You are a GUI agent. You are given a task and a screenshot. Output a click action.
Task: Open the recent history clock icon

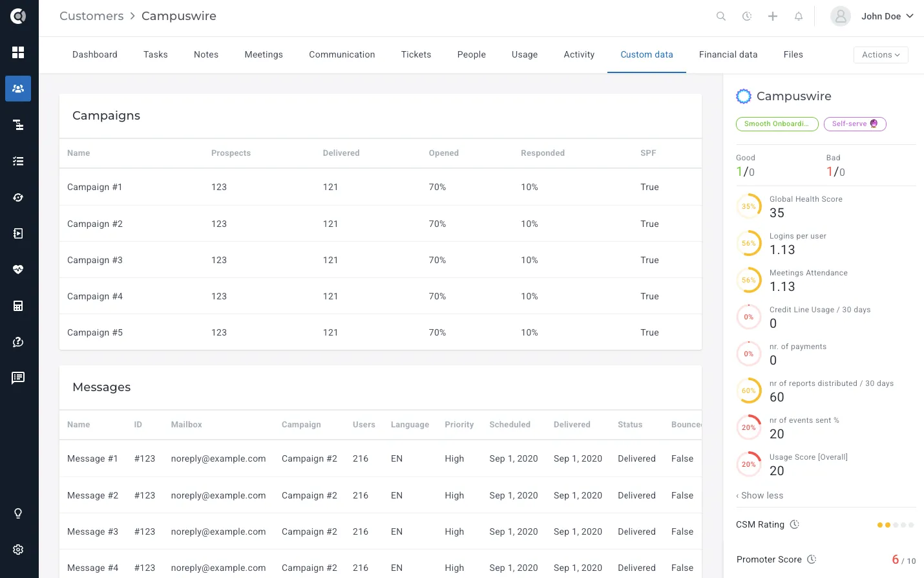747,16
